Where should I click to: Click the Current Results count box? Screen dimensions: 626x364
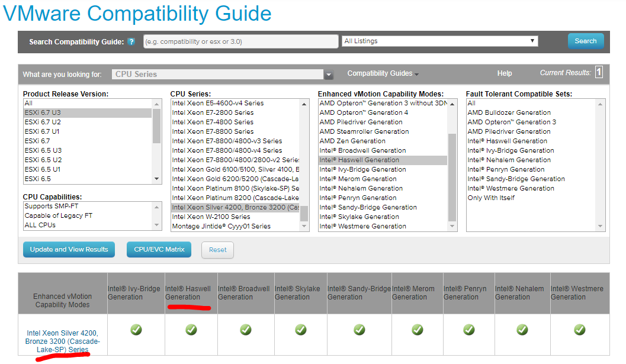(x=599, y=72)
